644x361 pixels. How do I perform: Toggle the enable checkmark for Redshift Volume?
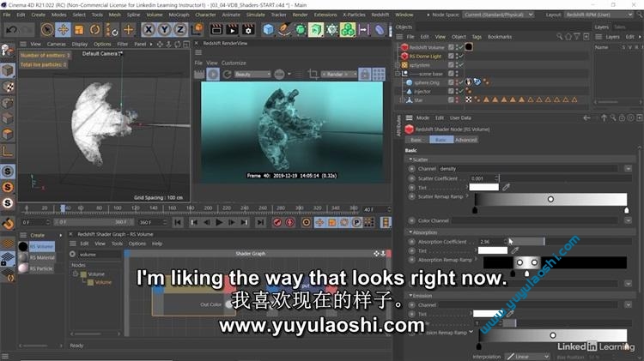tap(461, 47)
